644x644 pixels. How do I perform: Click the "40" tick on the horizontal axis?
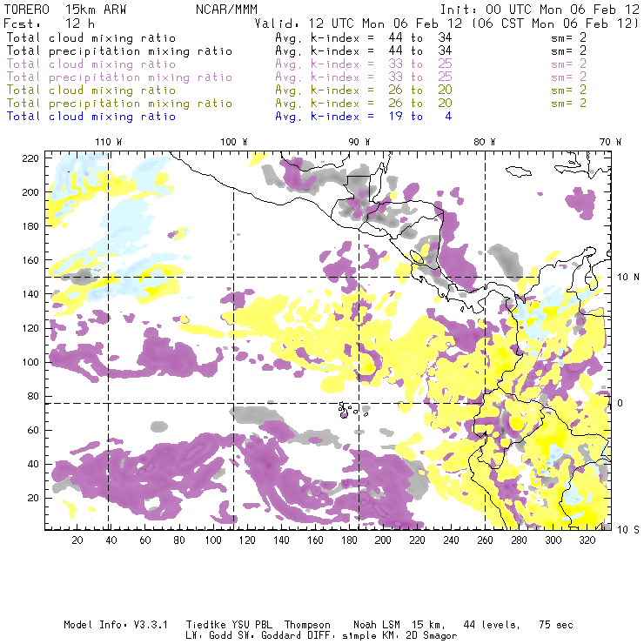[111, 540]
